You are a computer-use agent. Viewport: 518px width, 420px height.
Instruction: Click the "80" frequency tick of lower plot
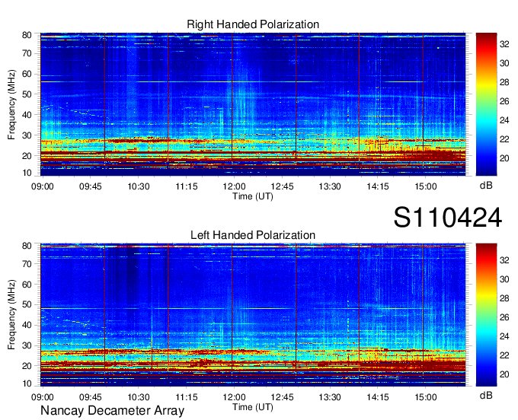pos(27,246)
